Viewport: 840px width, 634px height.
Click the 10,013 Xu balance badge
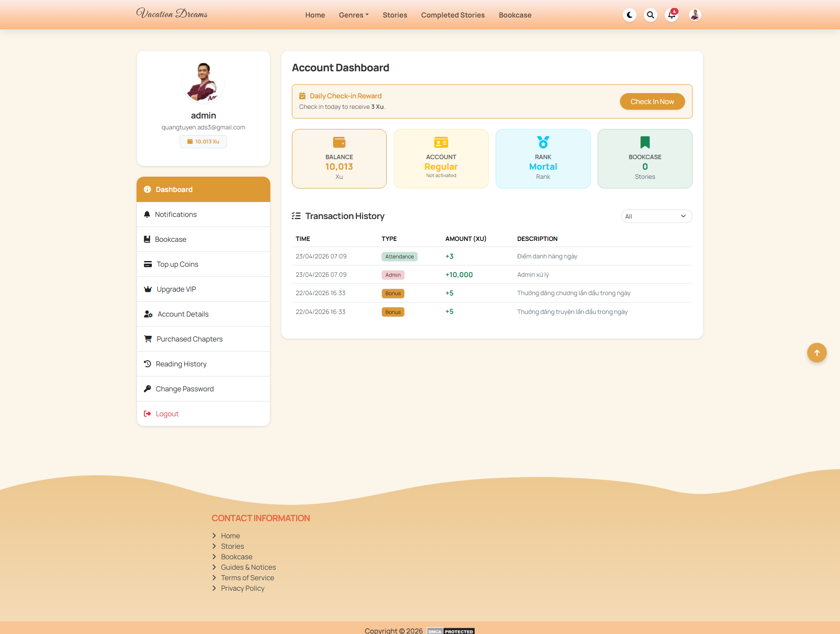[203, 142]
